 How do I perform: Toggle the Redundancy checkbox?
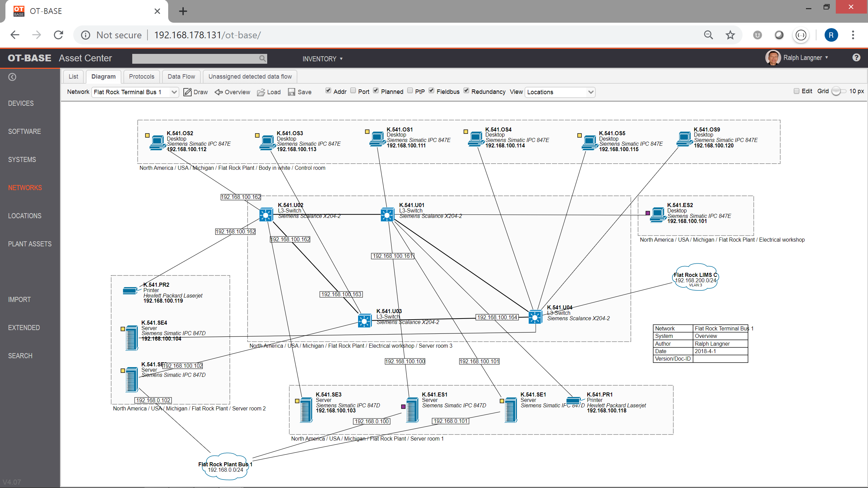[466, 90]
